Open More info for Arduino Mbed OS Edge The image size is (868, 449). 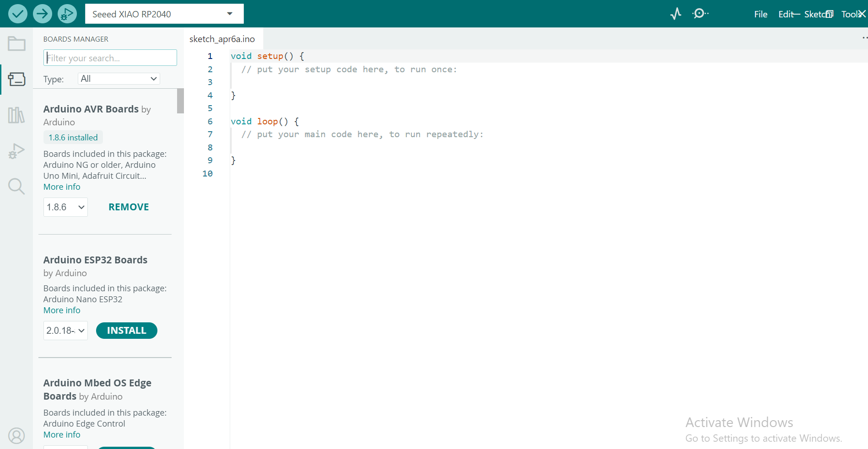pos(62,435)
